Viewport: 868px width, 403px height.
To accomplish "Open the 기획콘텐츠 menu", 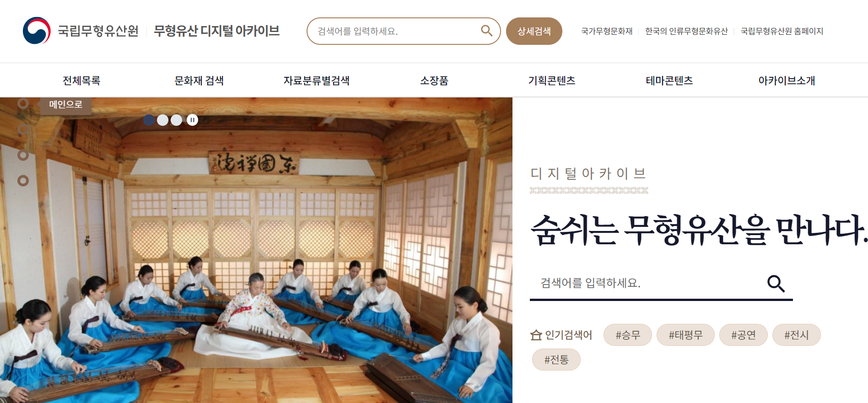I will point(552,81).
